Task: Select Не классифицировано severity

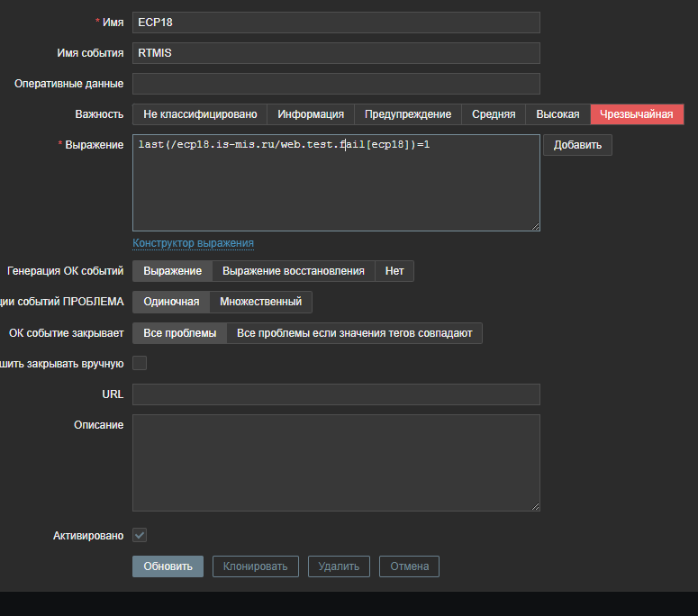Action: tap(200, 114)
